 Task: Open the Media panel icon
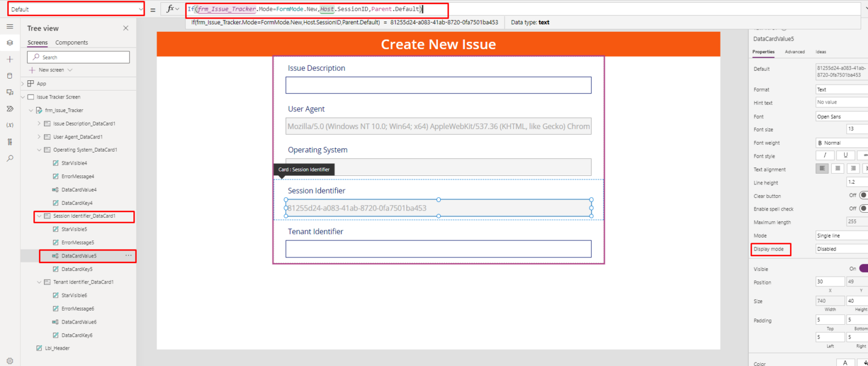10,92
